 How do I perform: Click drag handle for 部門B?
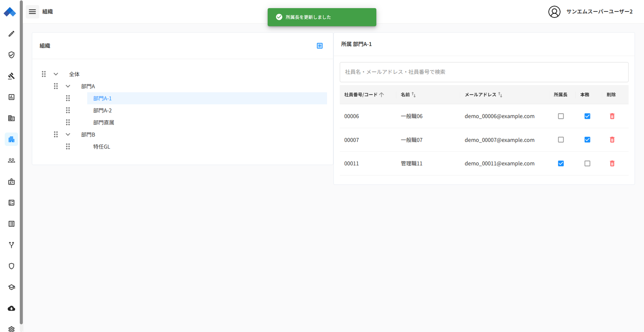click(x=56, y=134)
